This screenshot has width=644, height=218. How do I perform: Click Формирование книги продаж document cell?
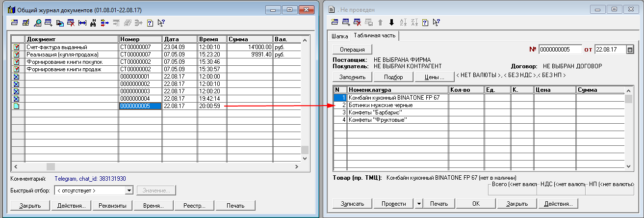(x=72, y=69)
